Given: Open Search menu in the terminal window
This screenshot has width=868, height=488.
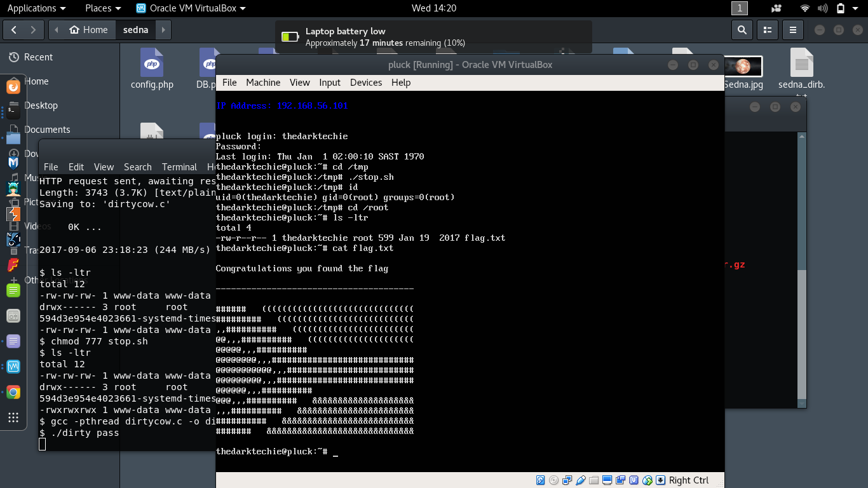Looking at the screenshot, I should [x=138, y=167].
